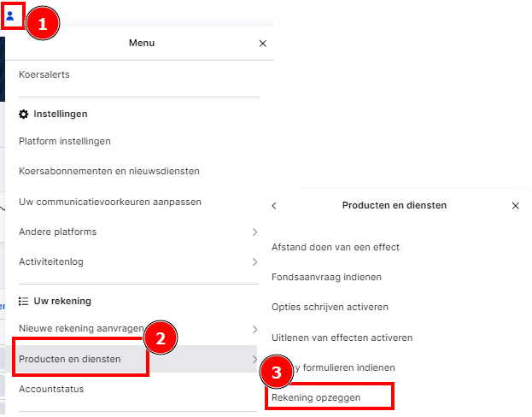The width and height of the screenshot is (532, 417).
Task: Click the Instellingen gear icon
Action: [x=23, y=115]
